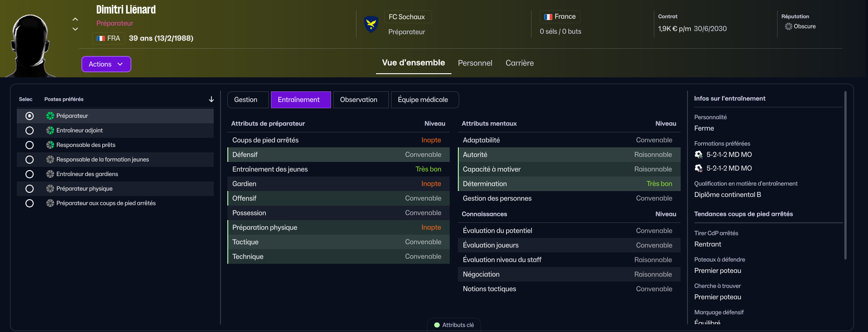The image size is (868, 332).
Task: Click the Préparateur physique role icon
Action: (x=50, y=189)
